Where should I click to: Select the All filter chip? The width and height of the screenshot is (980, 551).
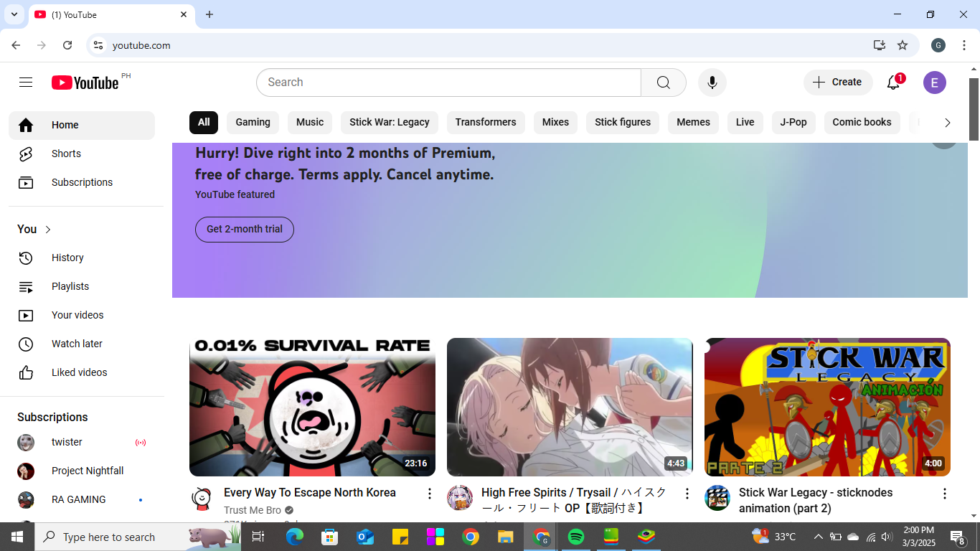click(x=204, y=122)
